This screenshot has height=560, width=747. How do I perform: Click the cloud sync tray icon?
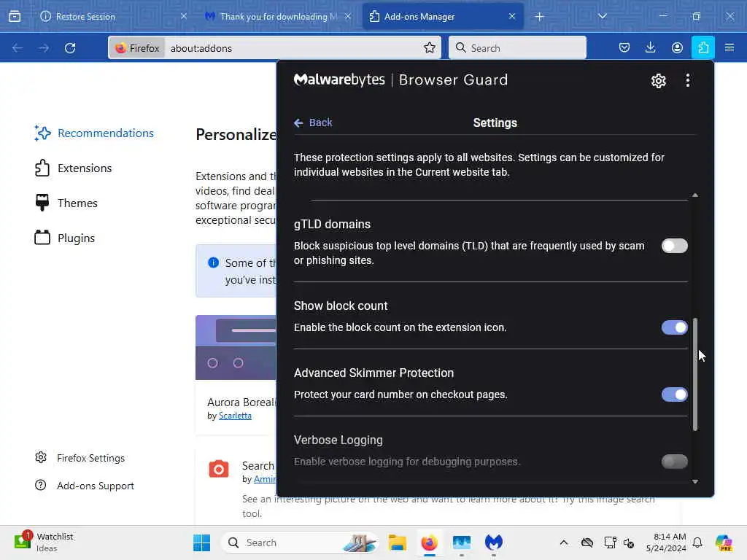pos(587,542)
